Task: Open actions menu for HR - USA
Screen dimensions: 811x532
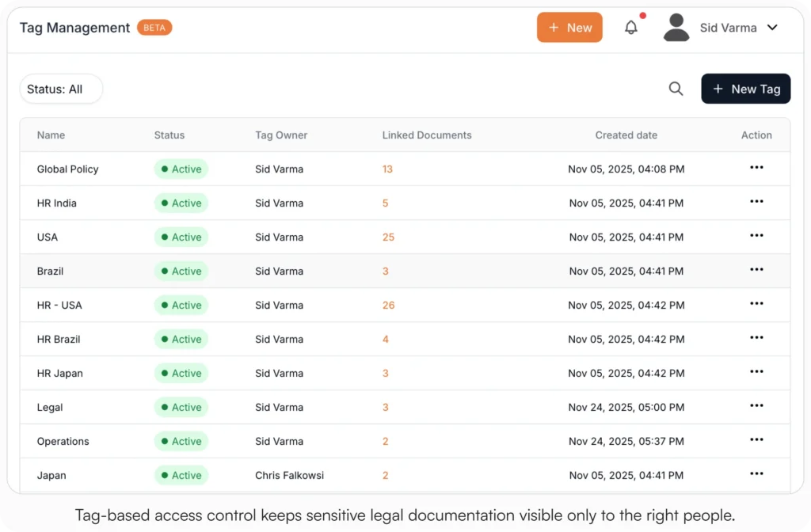Action: point(756,304)
